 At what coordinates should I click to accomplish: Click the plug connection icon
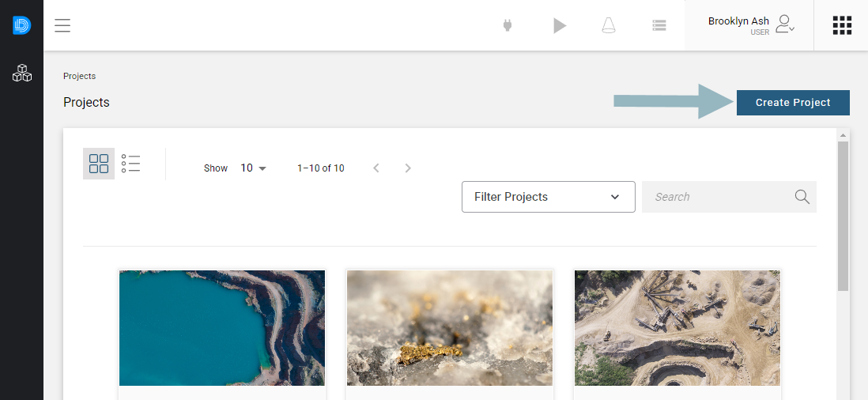(x=507, y=25)
